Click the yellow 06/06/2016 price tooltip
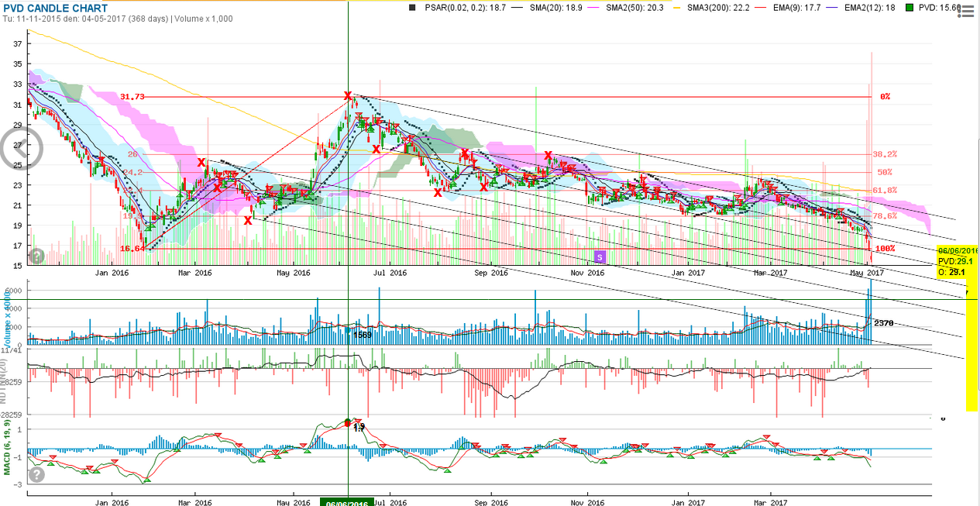This screenshot has height=506, width=980. 958,261
